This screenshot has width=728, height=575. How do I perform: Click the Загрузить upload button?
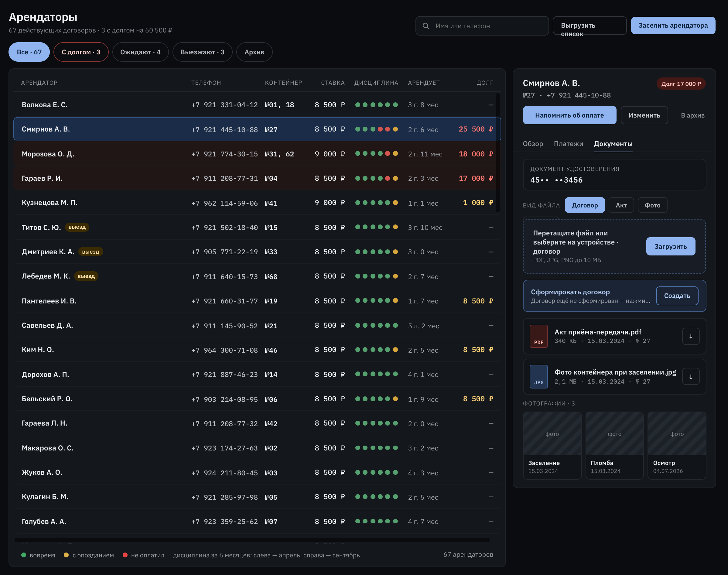tap(671, 246)
